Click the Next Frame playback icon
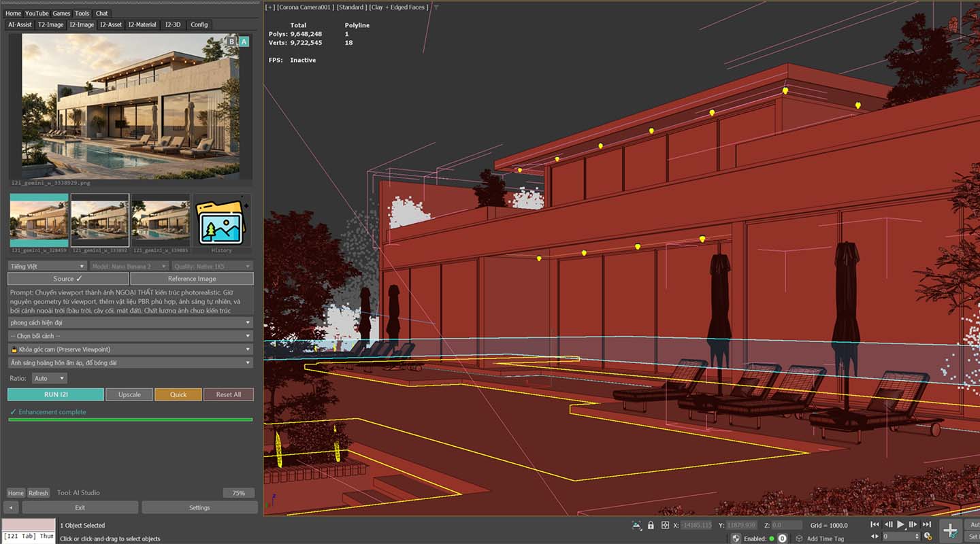Image resolution: width=980 pixels, height=544 pixels. point(914,524)
